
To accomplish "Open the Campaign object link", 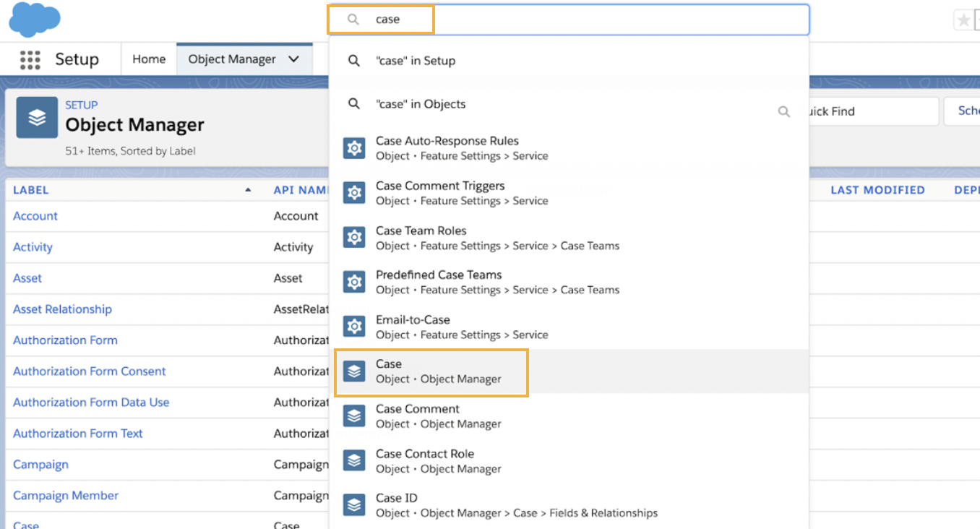I will 40,465.
